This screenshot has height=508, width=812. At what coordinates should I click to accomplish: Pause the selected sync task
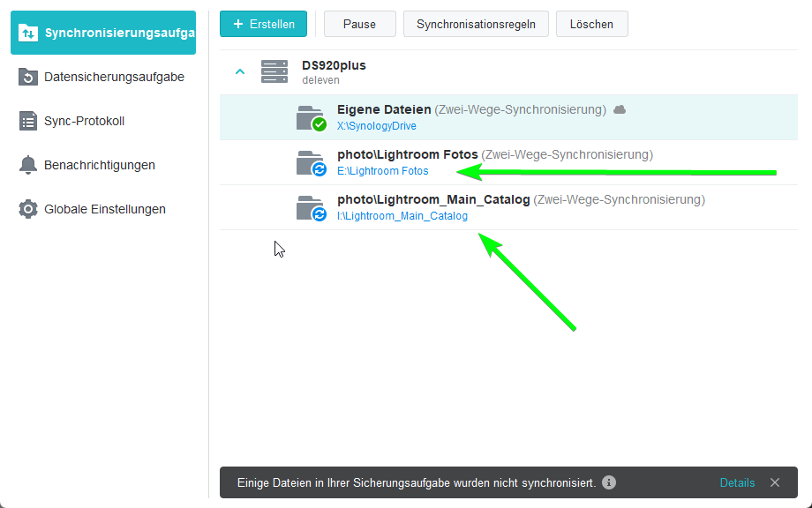359,24
